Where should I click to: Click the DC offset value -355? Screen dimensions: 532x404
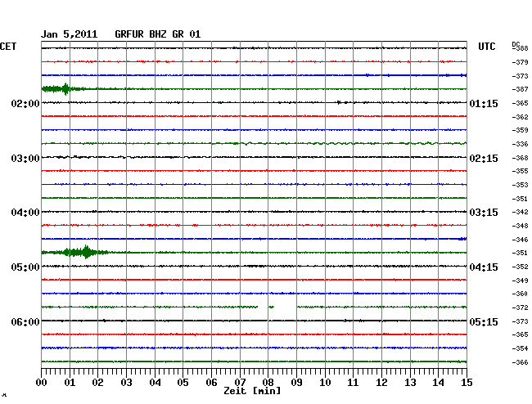[520, 171]
